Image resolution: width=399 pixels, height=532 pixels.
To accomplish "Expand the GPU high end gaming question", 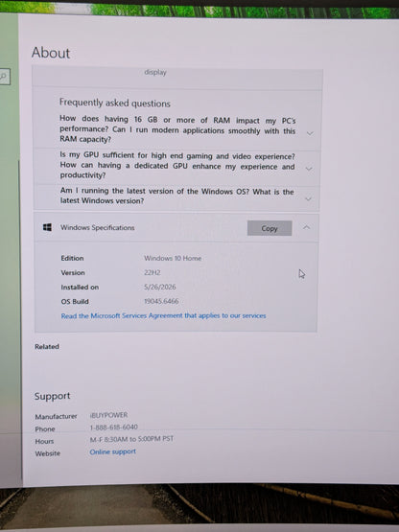I will pos(308,169).
